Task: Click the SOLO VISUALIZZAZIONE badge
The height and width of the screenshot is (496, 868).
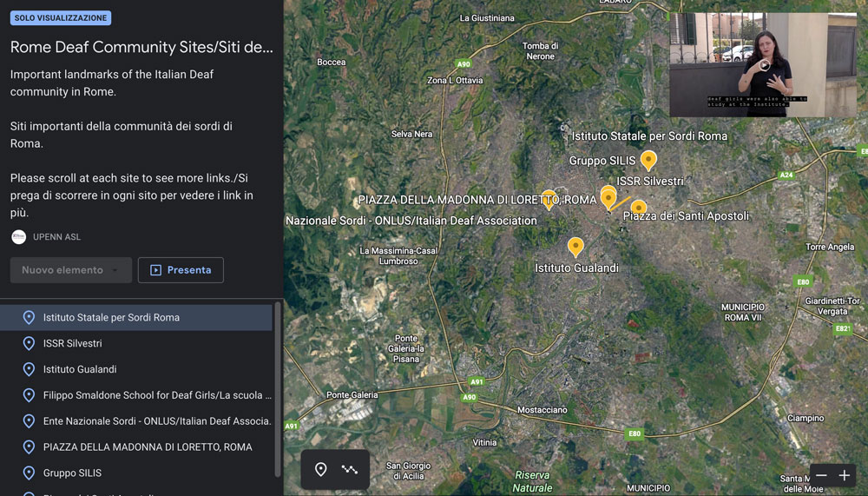Action: click(x=61, y=18)
